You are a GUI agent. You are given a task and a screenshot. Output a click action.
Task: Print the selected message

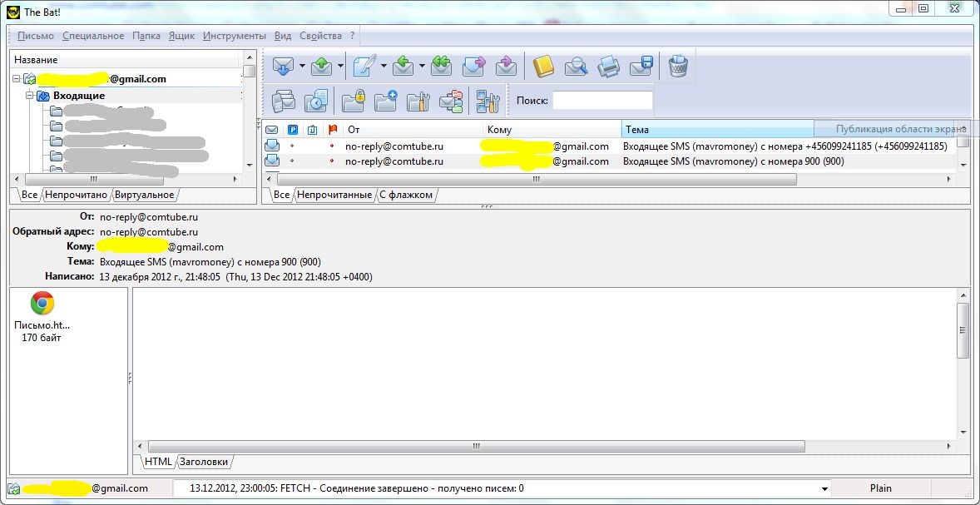point(608,66)
